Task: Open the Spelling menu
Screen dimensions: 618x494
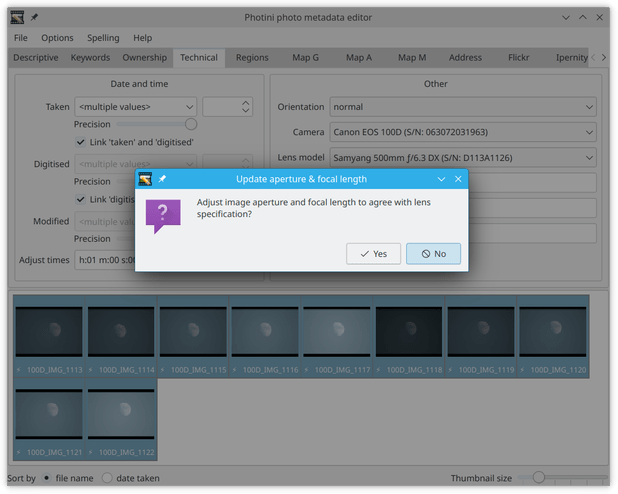Action: (x=103, y=38)
